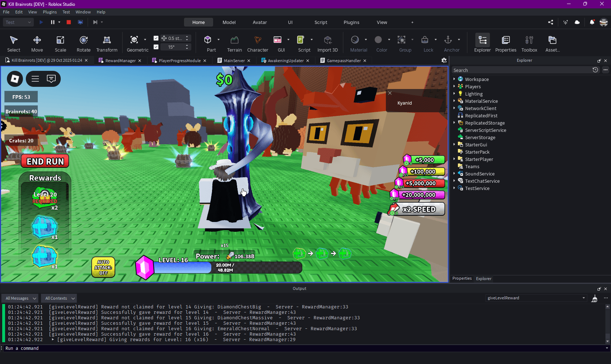The height and width of the screenshot is (364, 611).
Task: Activate the Scale tool
Action: point(60,43)
